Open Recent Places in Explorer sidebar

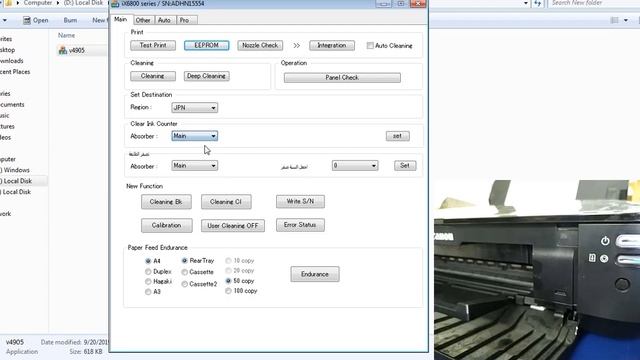click(x=15, y=72)
